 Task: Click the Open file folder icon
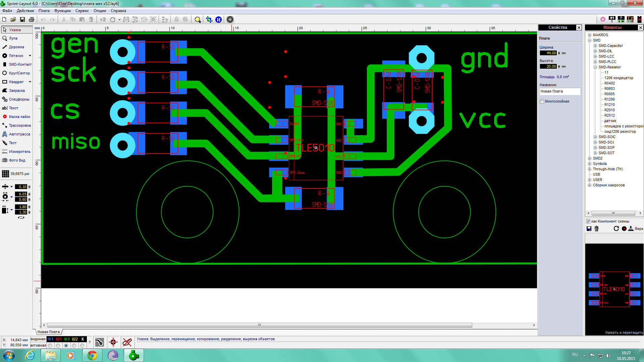(13, 19)
